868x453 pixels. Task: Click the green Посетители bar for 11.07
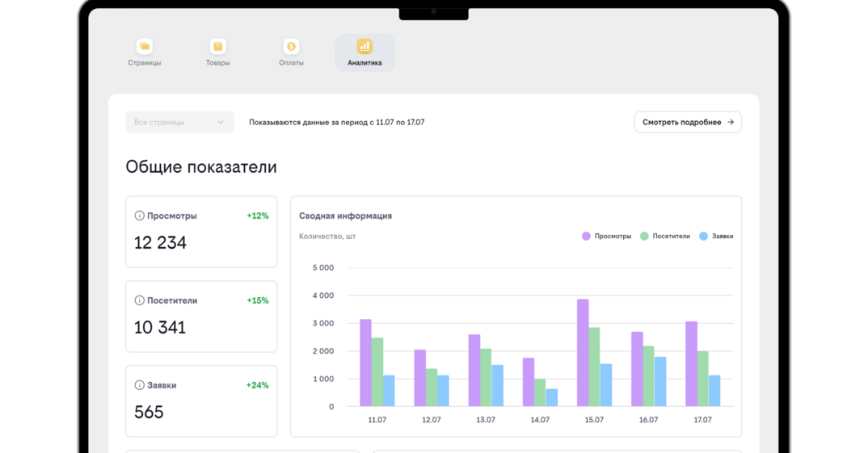[377, 372]
